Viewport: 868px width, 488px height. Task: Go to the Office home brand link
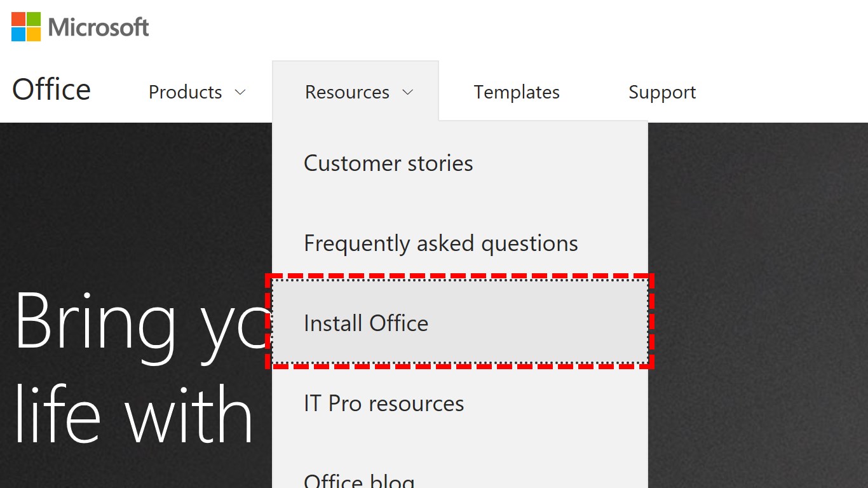(51, 90)
